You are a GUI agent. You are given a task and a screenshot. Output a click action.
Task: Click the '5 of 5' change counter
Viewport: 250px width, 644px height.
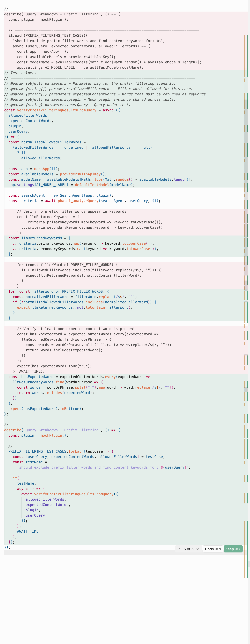point(188,549)
